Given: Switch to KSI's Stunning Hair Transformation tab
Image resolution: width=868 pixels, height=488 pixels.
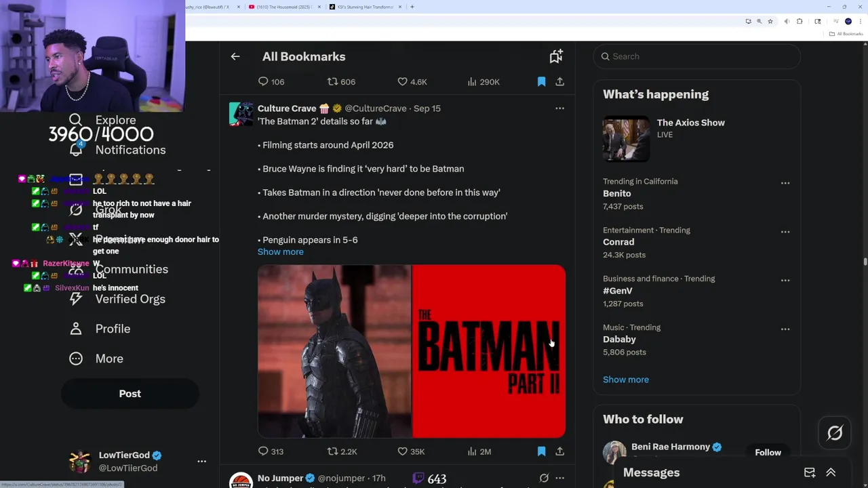Looking at the screenshot, I should (x=365, y=7).
